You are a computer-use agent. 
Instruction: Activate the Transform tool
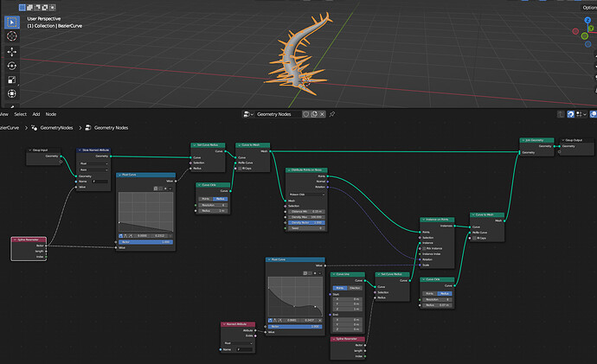point(12,94)
